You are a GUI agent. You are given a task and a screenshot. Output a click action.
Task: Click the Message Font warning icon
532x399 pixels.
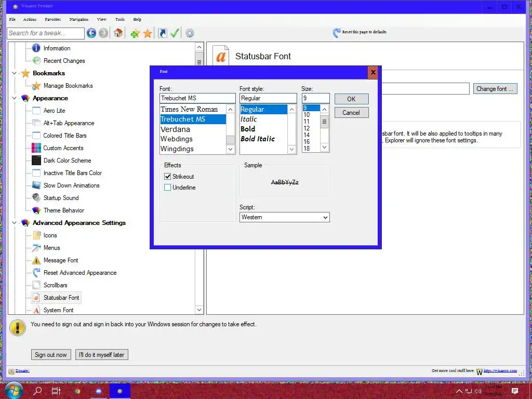point(36,260)
